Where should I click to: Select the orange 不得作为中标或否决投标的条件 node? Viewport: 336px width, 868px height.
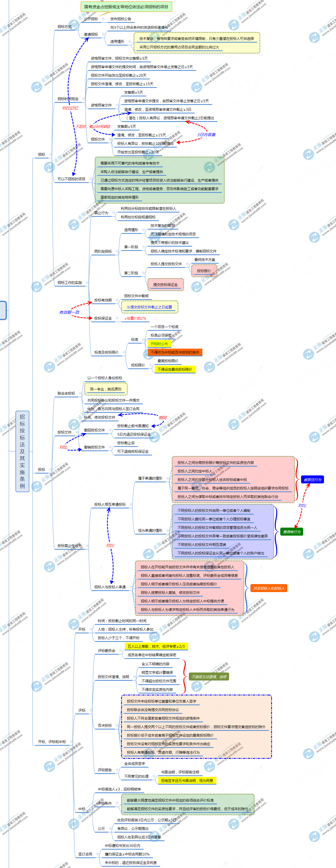coord(174,352)
